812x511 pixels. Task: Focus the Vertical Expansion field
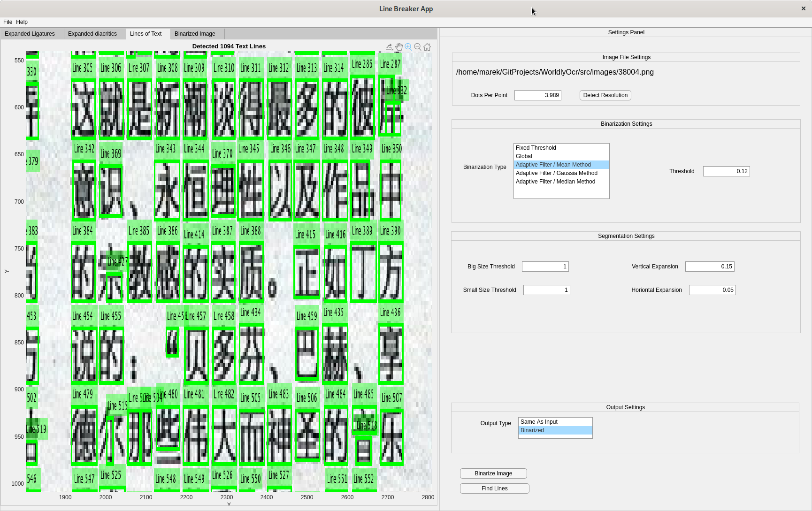click(710, 267)
